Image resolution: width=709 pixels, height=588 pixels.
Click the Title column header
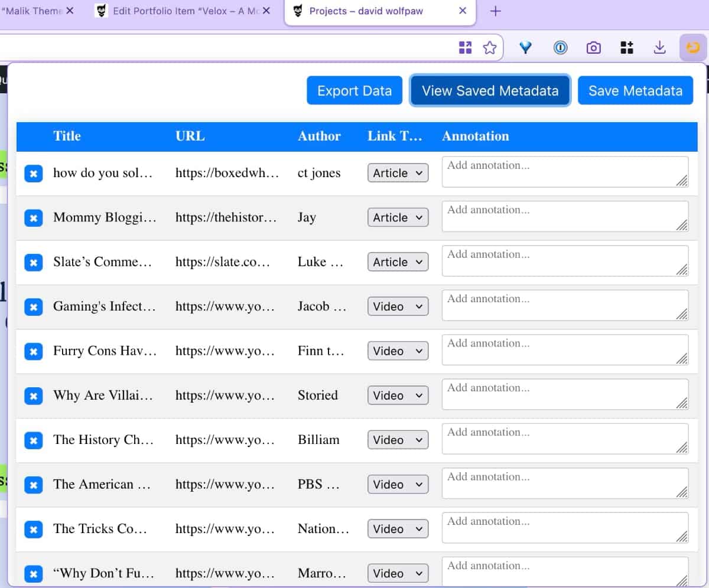click(67, 136)
